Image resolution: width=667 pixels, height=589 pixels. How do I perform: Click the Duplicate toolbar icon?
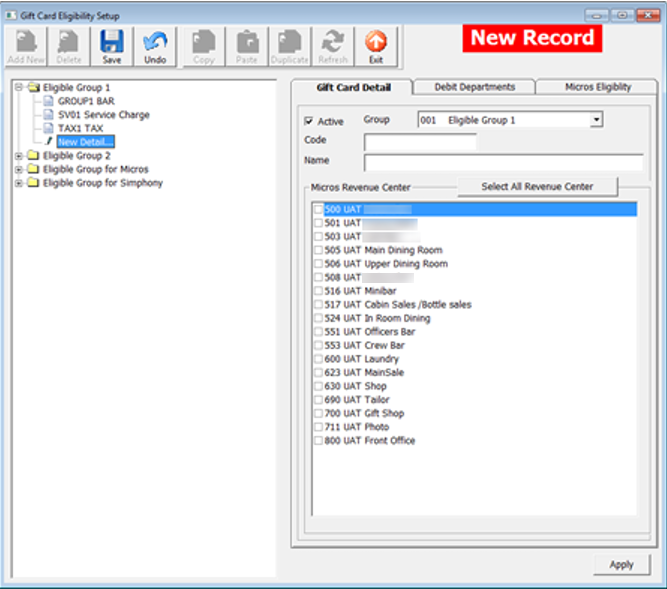pos(289,41)
